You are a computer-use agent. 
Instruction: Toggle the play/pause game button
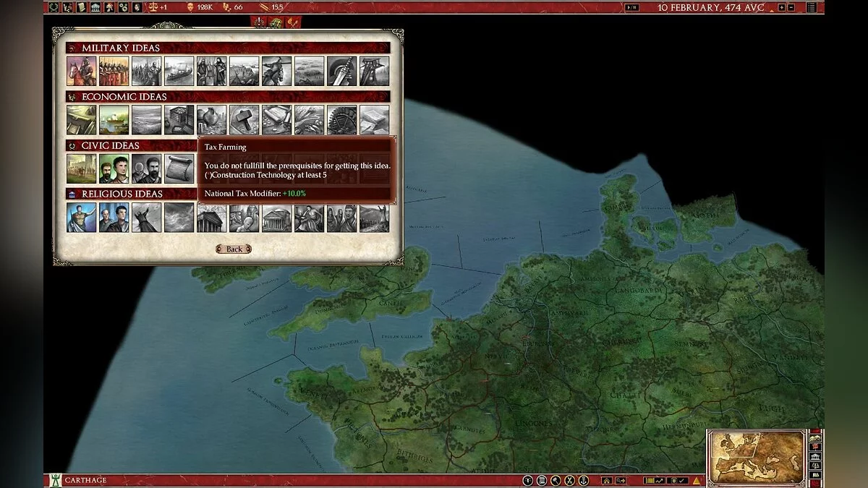tap(632, 7)
